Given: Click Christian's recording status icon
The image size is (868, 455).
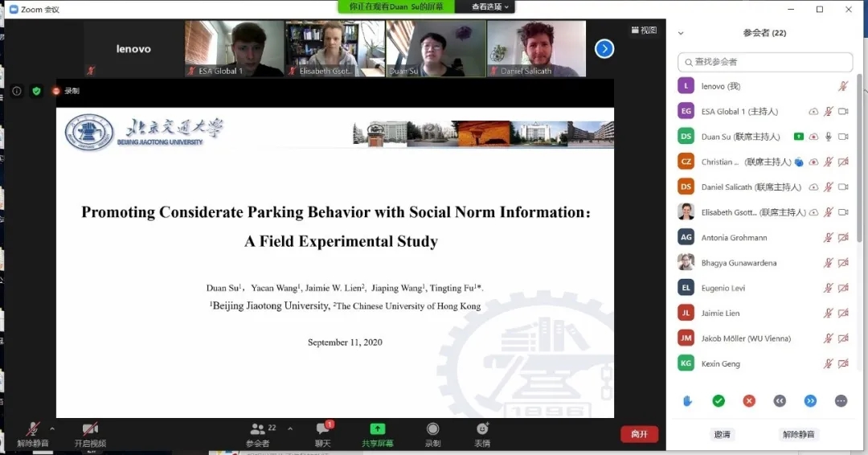Looking at the screenshot, I should pyautogui.click(x=813, y=162).
